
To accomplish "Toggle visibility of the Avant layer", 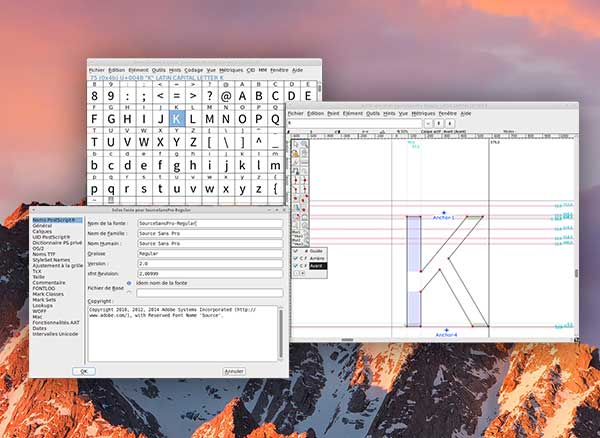I will (295, 265).
